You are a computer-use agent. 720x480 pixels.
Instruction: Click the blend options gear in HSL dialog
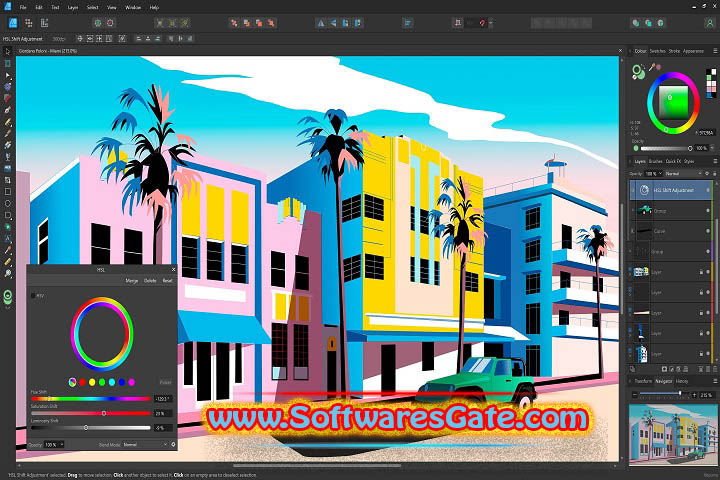(x=173, y=445)
